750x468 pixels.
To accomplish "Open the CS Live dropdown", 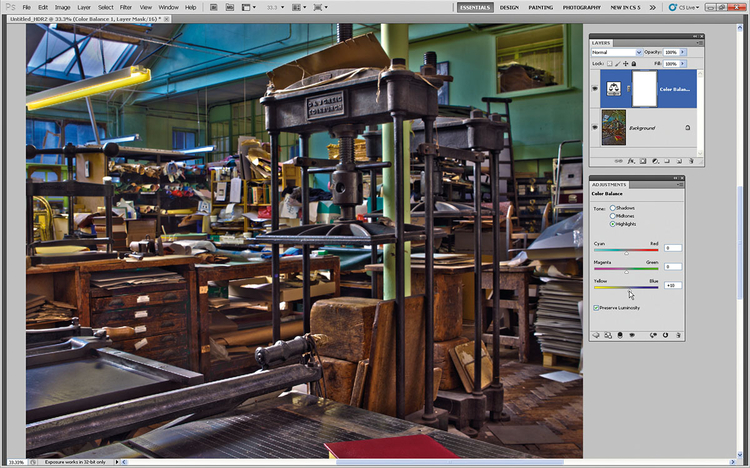I will tap(684, 7).
